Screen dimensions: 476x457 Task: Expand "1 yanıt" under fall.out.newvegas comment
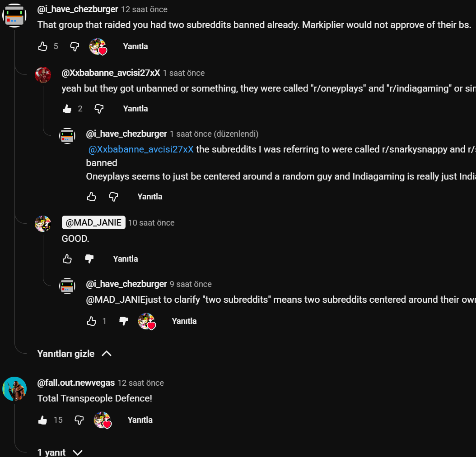pyautogui.click(x=60, y=452)
